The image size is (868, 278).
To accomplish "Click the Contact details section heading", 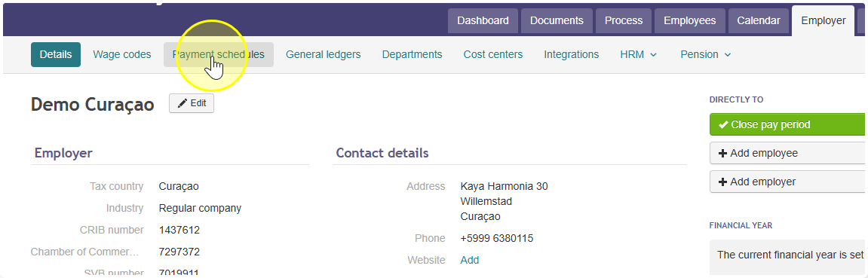I will point(382,153).
